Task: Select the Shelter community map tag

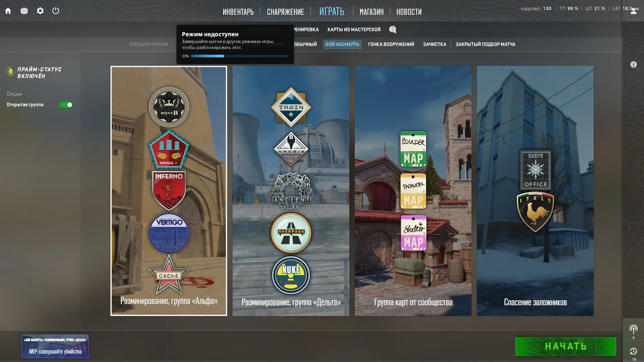Action: [x=413, y=233]
